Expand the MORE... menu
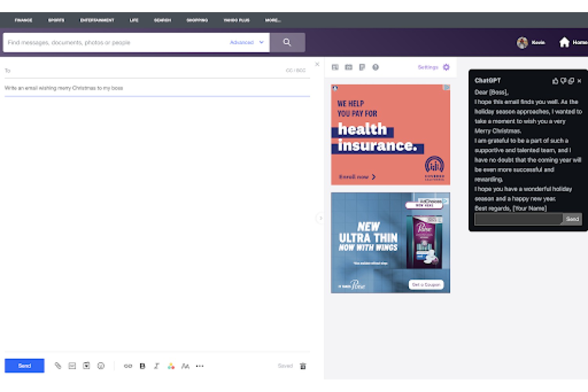Screen dimensions: 588x392 click(273, 20)
